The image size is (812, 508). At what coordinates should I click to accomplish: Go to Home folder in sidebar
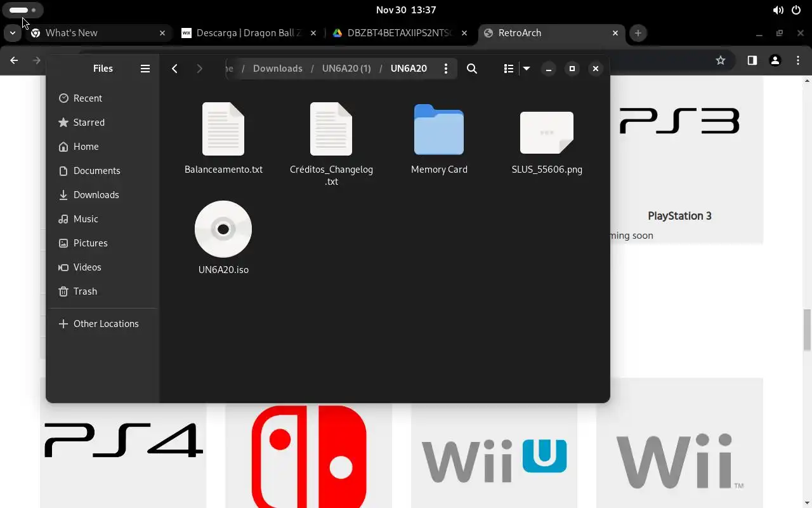tap(103, 147)
